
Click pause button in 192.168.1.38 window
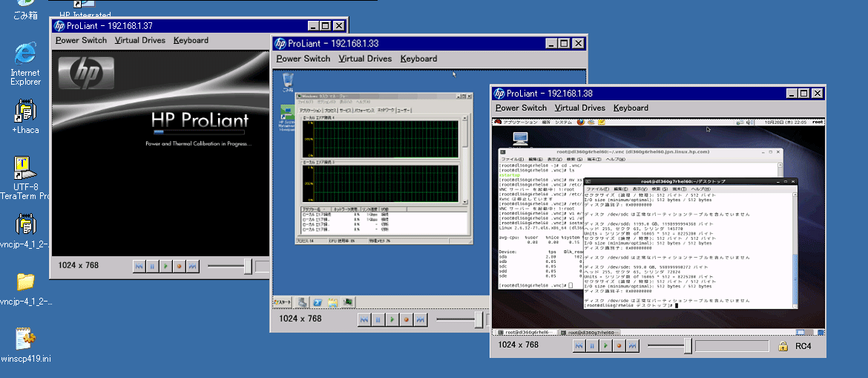pyautogui.click(x=592, y=346)
